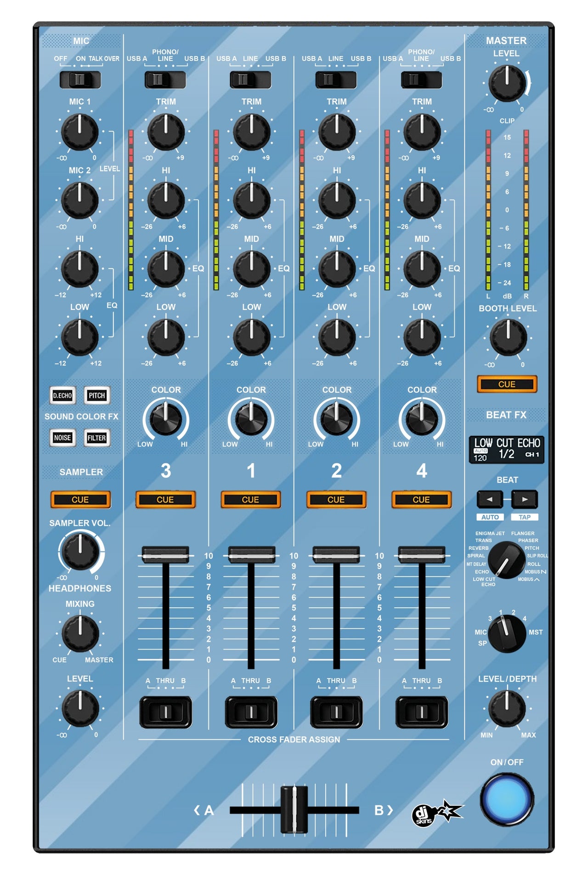This screenshot has width=588, height=884.
Task: Click the MIC HI EQ knob
Action: coord(80,269)
